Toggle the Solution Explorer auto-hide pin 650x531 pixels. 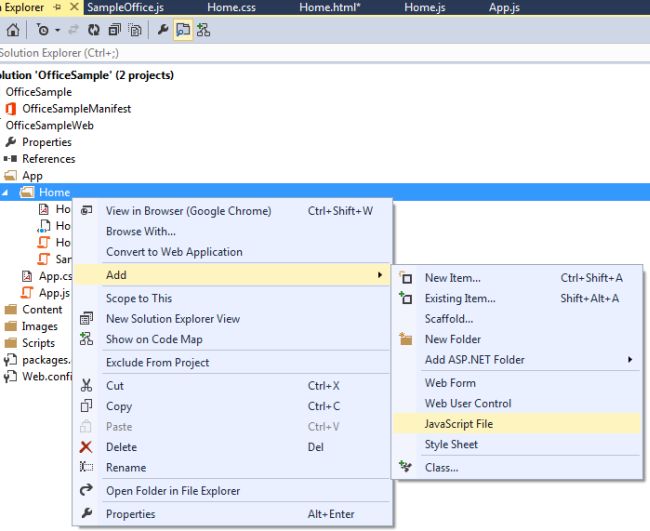(x=57, y=7)
